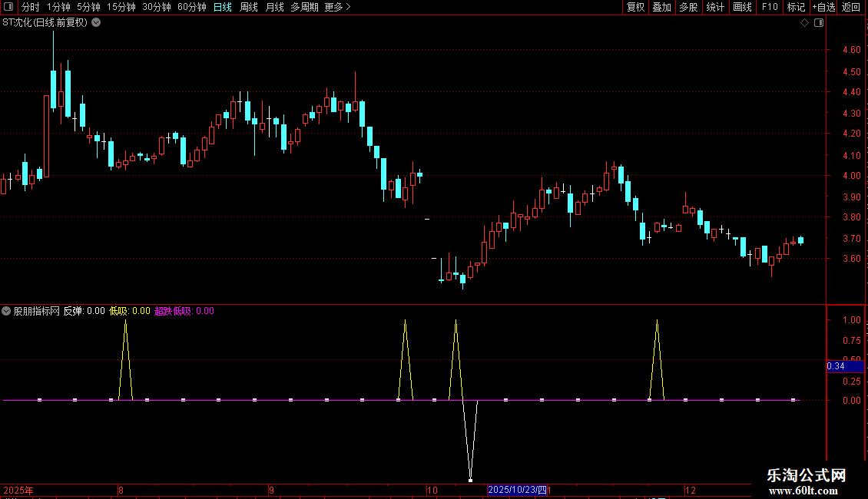Image resolution: width=868 pixels, height=499 pixels.
Task: Click the month 8 marker on time axis
Action: [x=121, y=490]
